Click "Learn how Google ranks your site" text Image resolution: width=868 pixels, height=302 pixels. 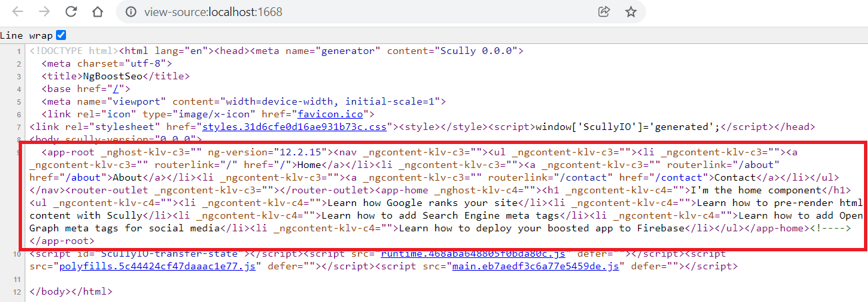point(422,203)
